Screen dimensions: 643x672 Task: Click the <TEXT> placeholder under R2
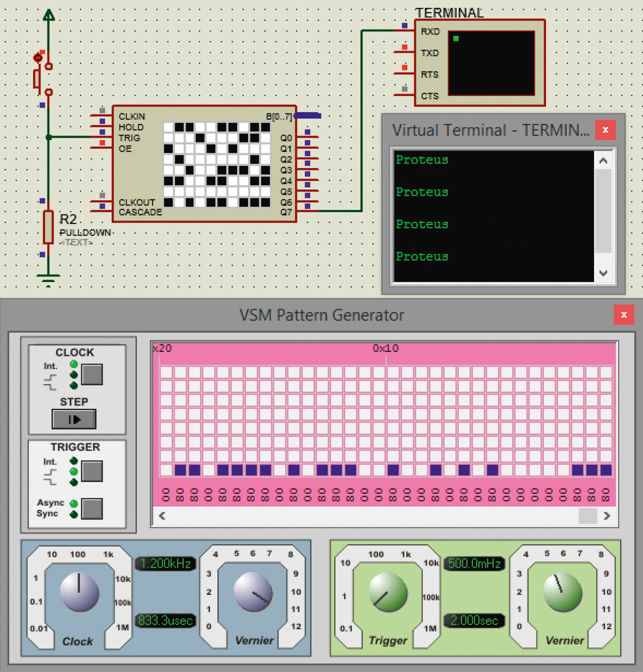click(76, 242)
